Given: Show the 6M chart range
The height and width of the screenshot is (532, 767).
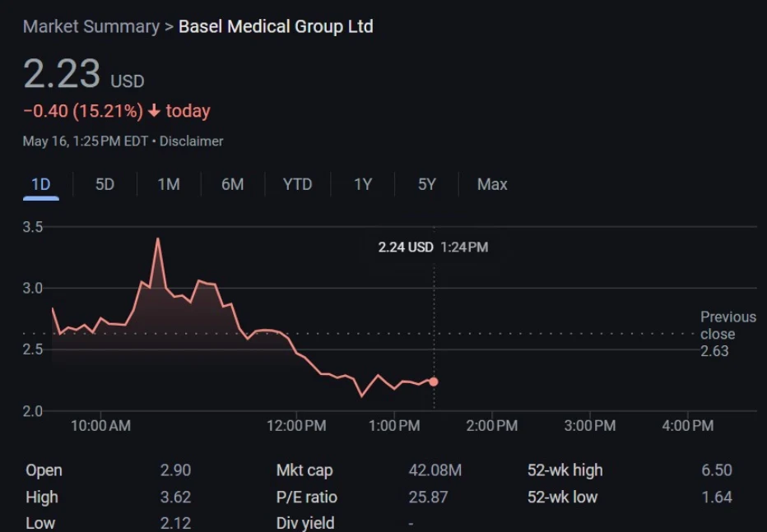Looking at the screenshot, I should pyautogui.click(x=232, y=185).
